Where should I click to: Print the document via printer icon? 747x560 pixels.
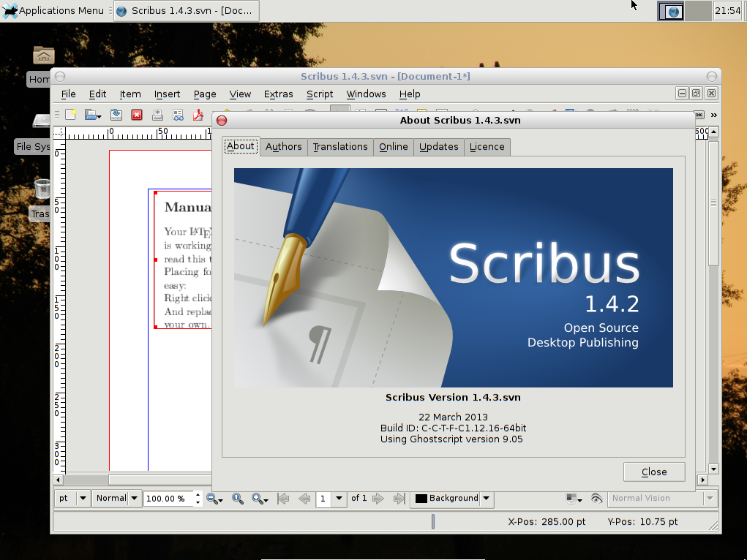[158, 115]
